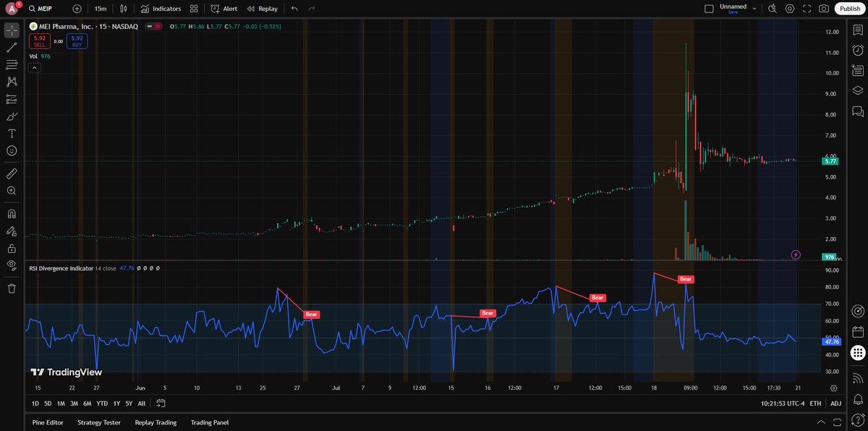The height and width of the screenshot is (431, 868).
Task: Open the Replay Trading tab
Action: coord(156,422)
